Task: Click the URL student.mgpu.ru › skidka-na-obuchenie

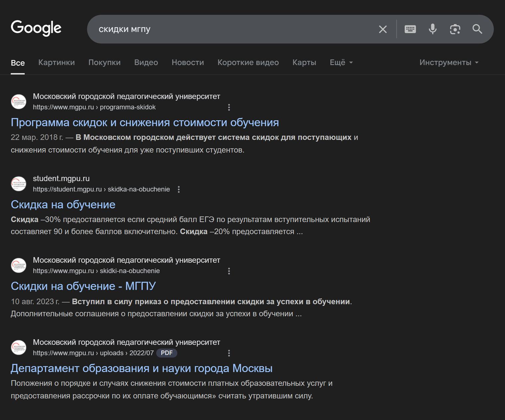Action: tap(101, 189)
